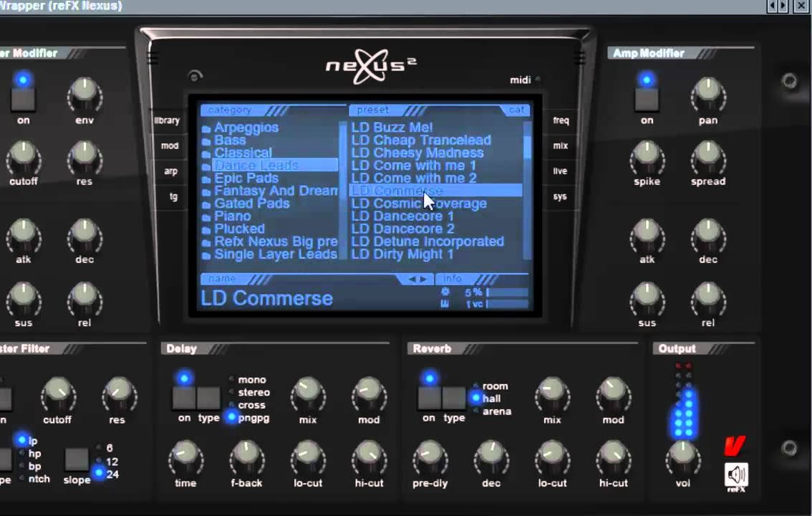Load preset LD Dancecore 2
The width and height of the screenshot is (812, 516).
click(403, 229)
